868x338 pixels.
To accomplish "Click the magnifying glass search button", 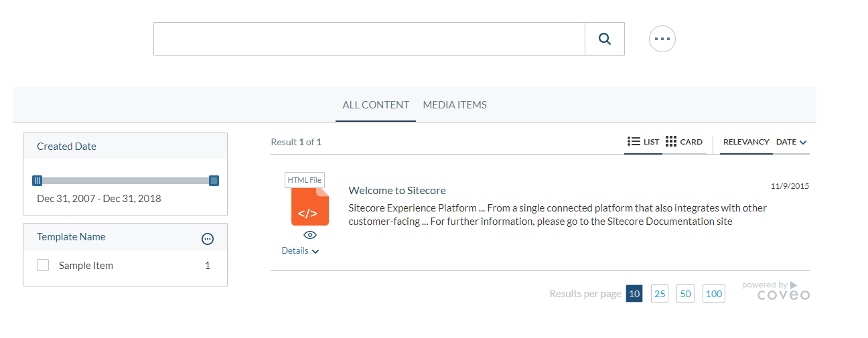I will click(x=604, y=39).
